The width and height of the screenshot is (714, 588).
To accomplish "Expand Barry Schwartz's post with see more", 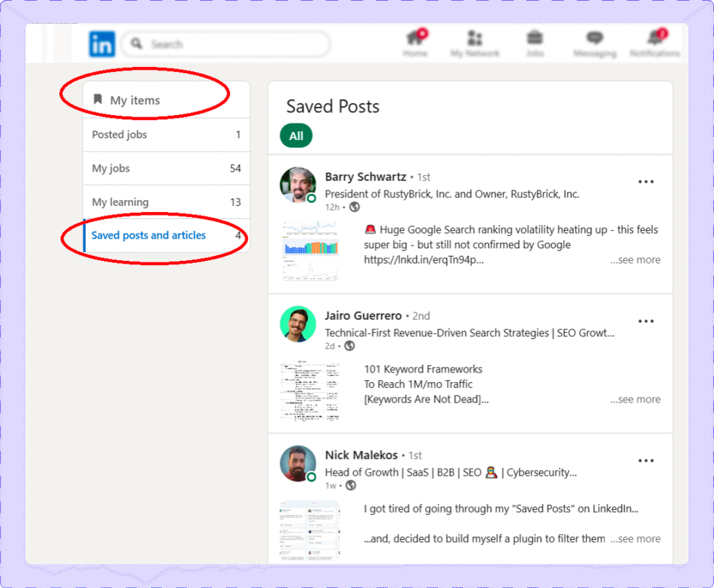I will (635, 259).
